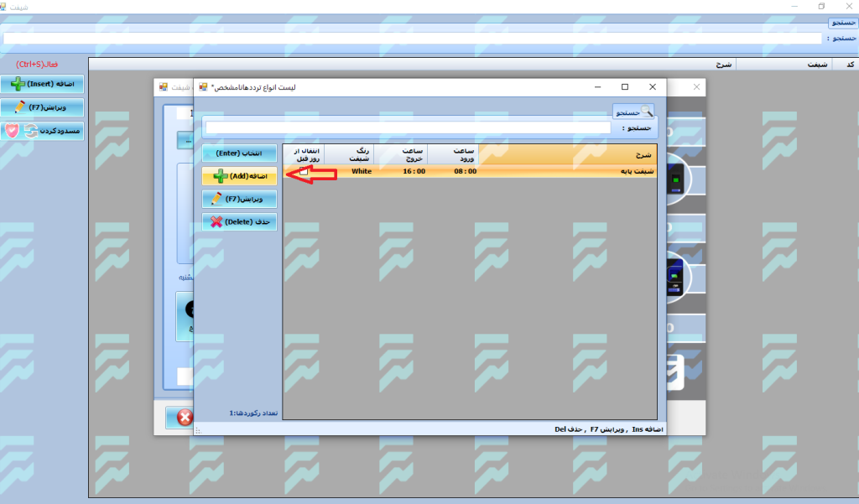Click the dialog search text field
This screenshot has height=504, width=859.
point(408,128)
